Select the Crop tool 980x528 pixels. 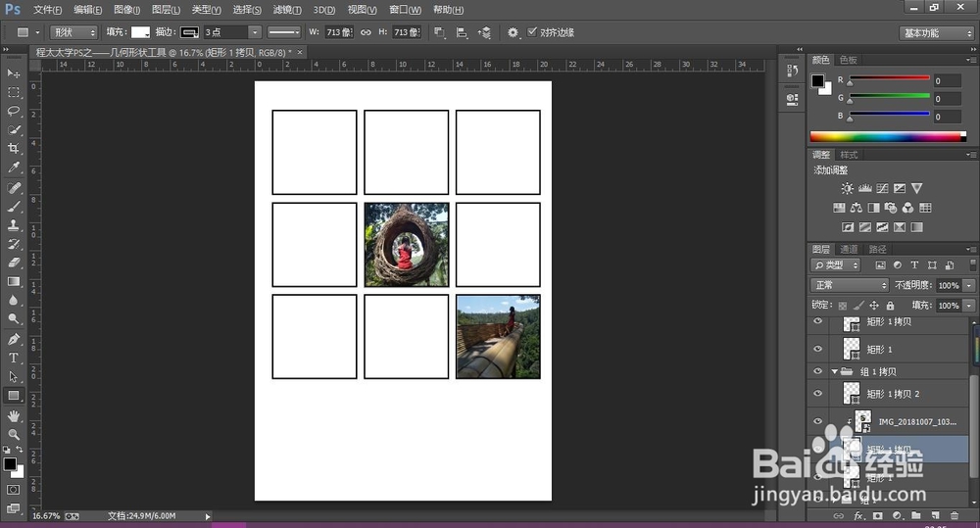click(13, 149)
